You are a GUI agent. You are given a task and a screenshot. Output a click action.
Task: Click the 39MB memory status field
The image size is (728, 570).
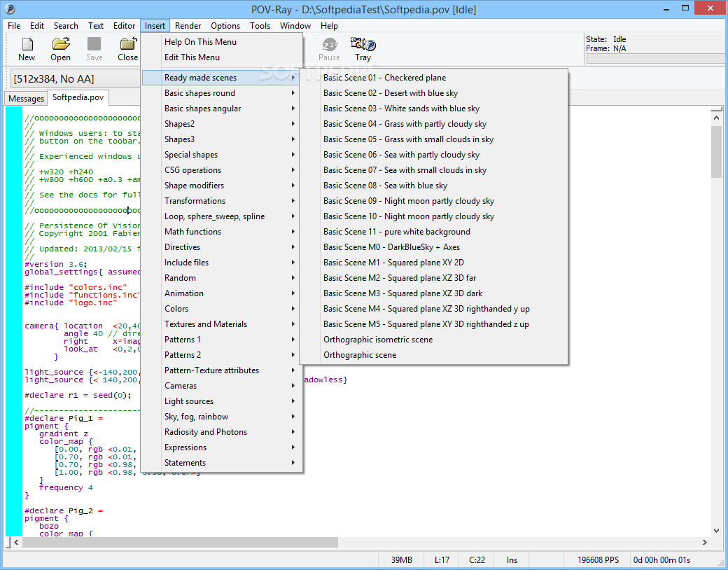click(402, 559)
